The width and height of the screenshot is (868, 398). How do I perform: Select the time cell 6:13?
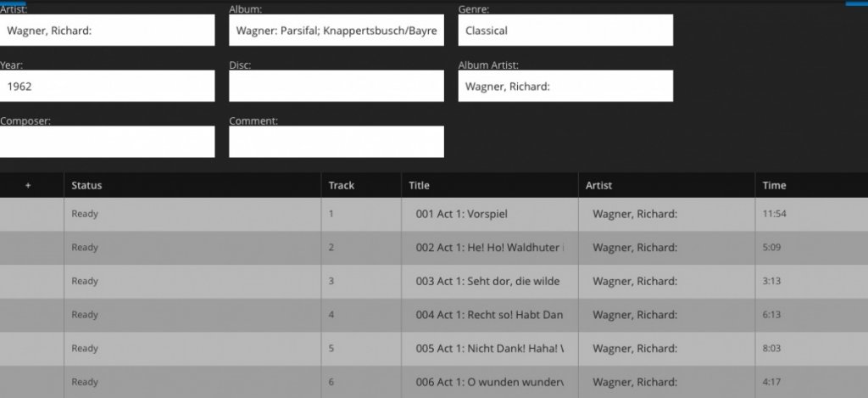811,315
